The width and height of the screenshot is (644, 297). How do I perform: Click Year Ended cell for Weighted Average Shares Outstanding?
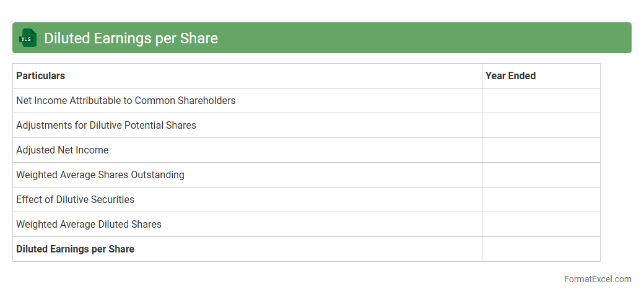[541, 175]
